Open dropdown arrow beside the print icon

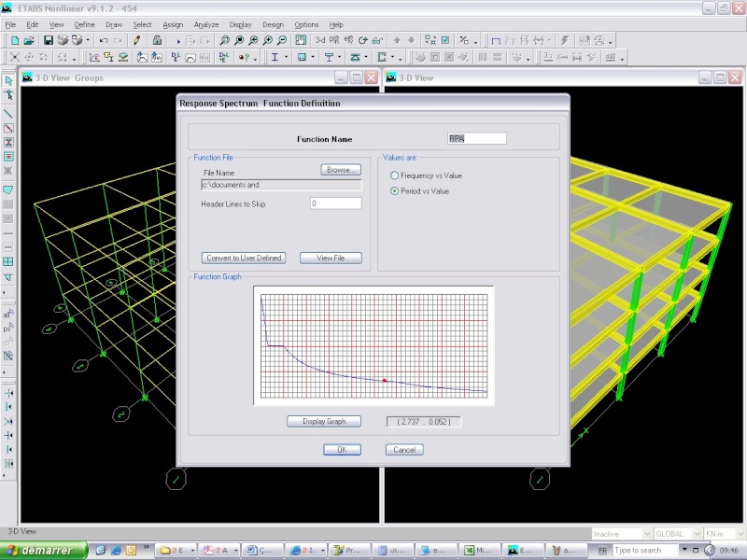tap(88, 41)
